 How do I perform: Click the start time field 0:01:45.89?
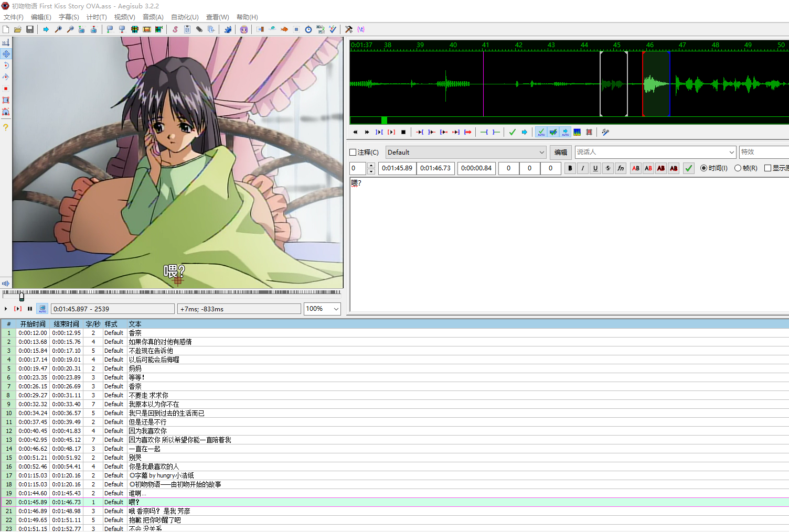tap(397, 168)
